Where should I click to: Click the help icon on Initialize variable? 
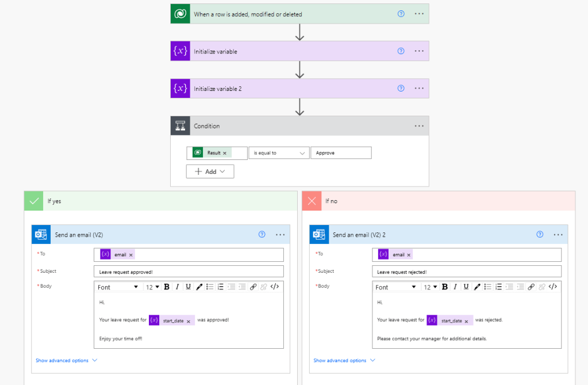401,51
